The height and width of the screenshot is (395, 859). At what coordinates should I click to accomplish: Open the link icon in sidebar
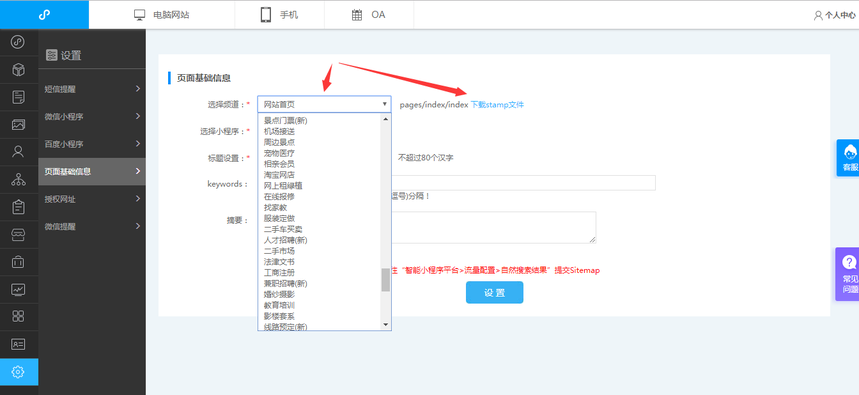point(18,42)
